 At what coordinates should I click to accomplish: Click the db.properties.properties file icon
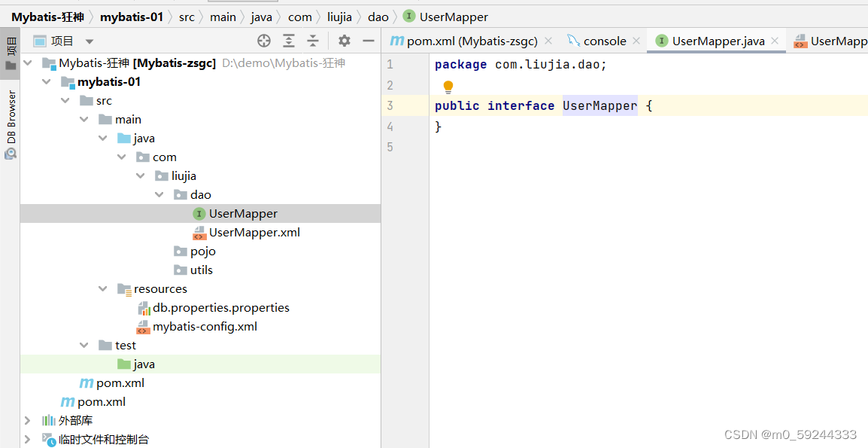(144, 308)
